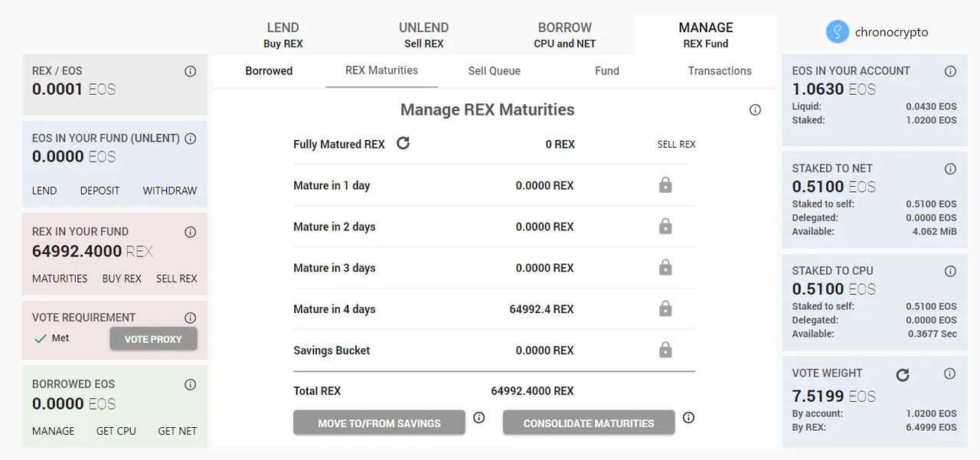Click Total REX value 64992.4000 REX
This screenshot has width=980, height=460.
(532, 390)
